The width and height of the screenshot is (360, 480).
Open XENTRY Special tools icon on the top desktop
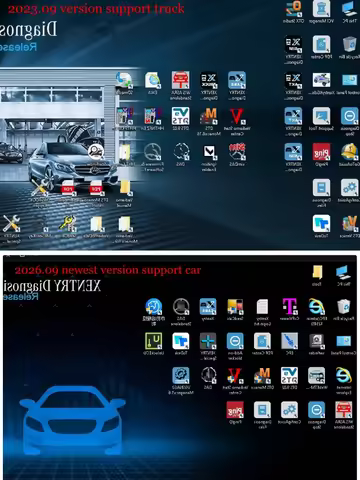coord(12,223)
